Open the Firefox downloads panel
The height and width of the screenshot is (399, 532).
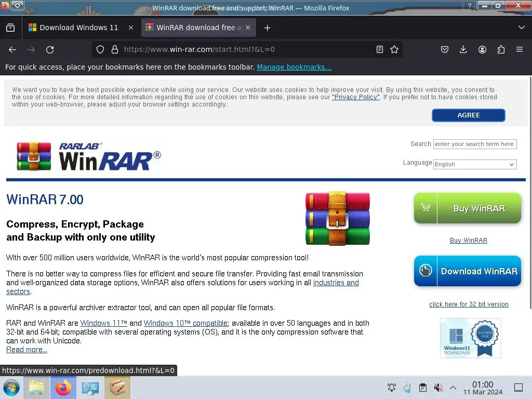coord(463,49)
